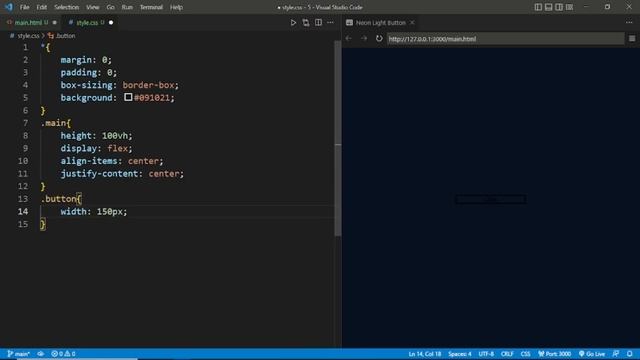Screen dimensions: 640x360
Task: Select the Neon Light Button preview tab
Action: point(380,23)
